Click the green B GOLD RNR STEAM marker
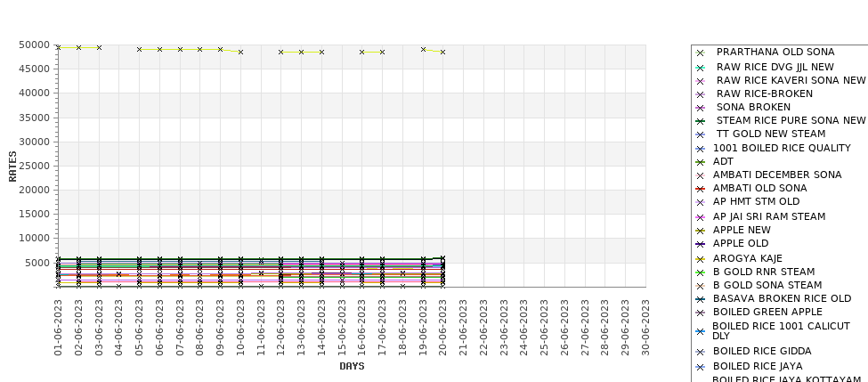868x382 pixels. [701, 273]
